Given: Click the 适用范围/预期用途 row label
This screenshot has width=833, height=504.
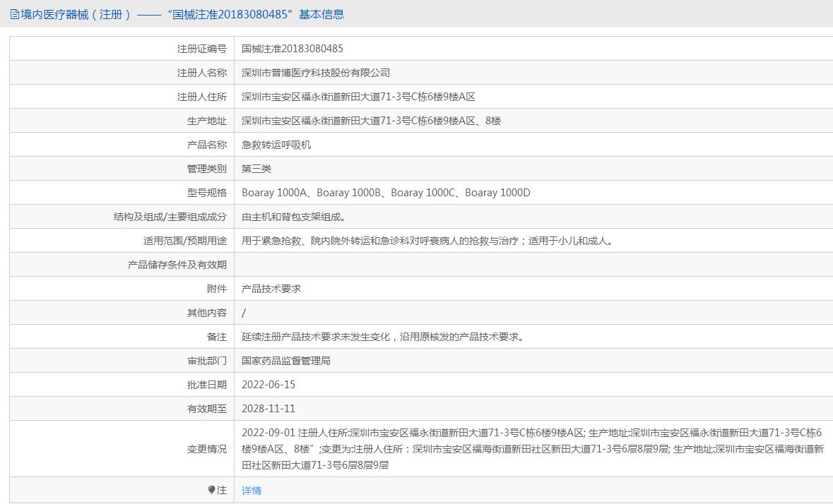Looking at the screenshot, I should click(x=185, y=241).
